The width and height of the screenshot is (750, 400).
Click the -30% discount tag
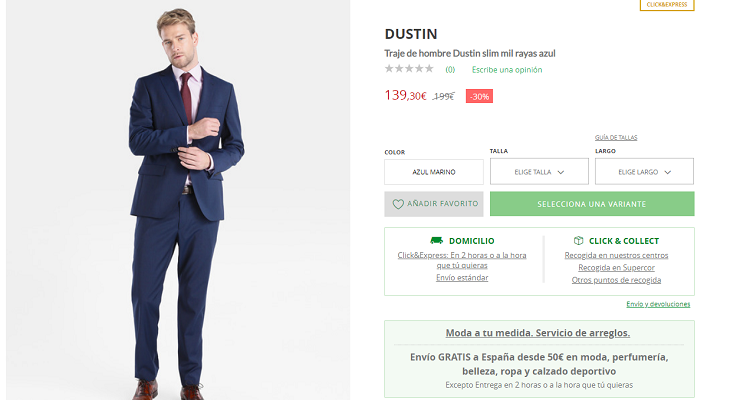[x=479, y=96]
